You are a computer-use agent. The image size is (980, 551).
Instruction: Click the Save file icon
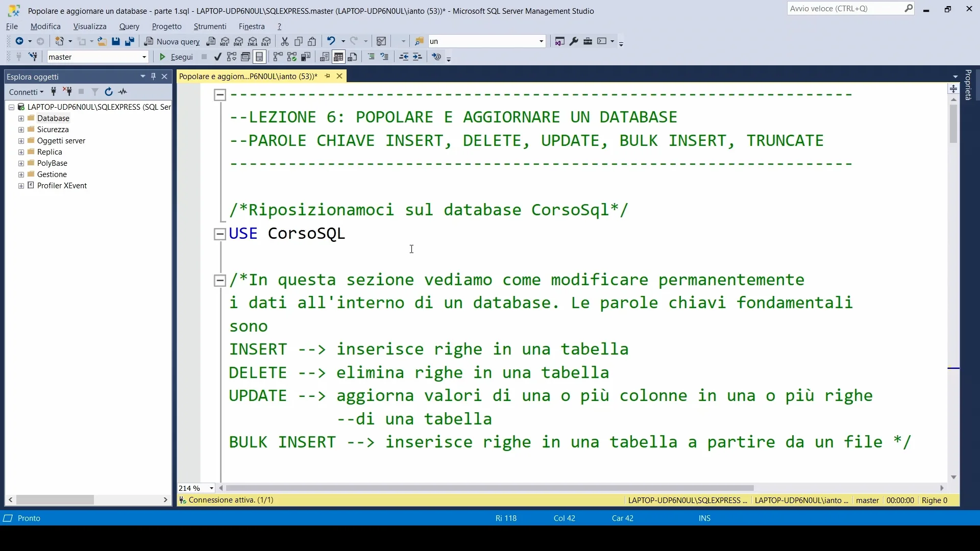pyautogui.click(x=116, y=41)
